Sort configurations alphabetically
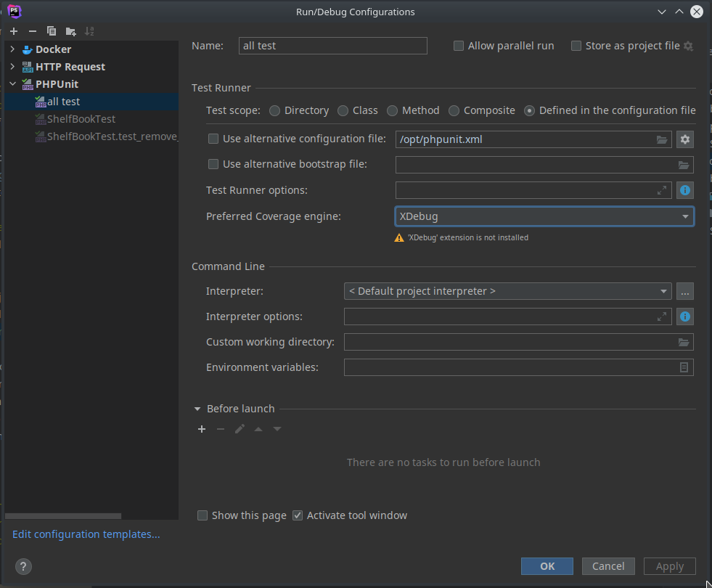 pyautogui.click(x=89, y=31)
